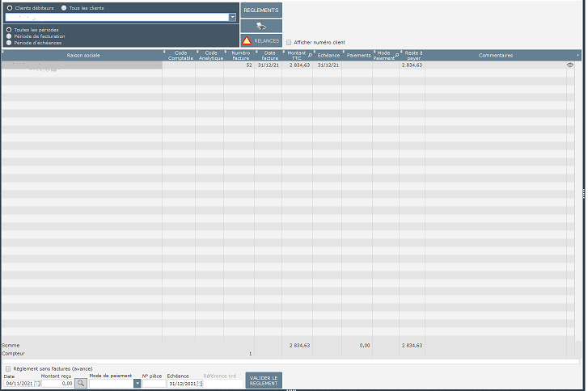Enable the Afficher numéro client checkbox

click(289, 42)
